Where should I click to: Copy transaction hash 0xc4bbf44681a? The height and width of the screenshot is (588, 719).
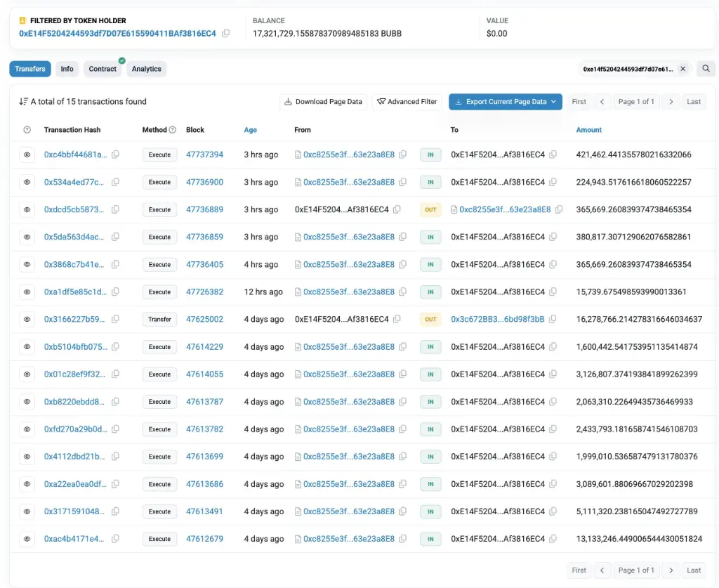(115, 155)
